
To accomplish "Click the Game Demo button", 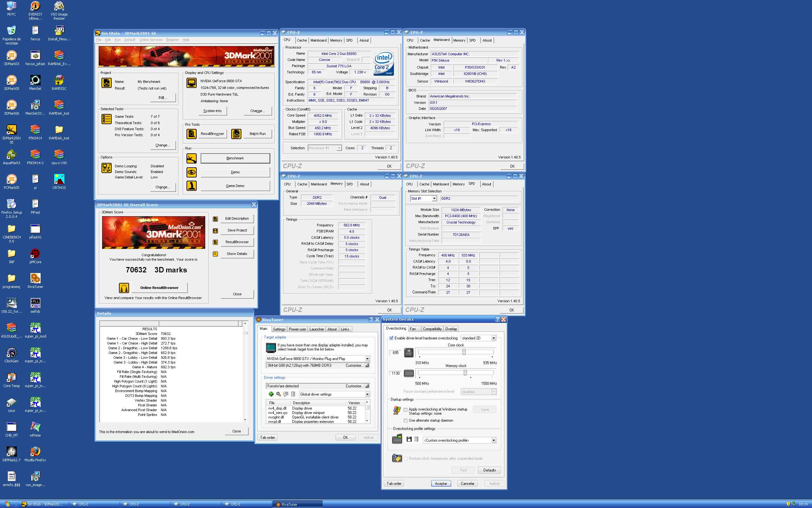I will click(235, 186).
